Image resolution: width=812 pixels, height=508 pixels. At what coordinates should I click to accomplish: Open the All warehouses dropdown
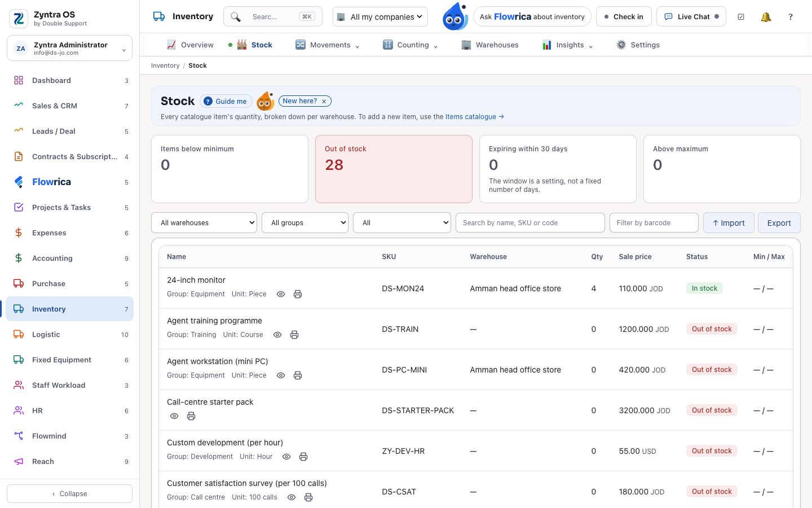[x=204, y=223]
